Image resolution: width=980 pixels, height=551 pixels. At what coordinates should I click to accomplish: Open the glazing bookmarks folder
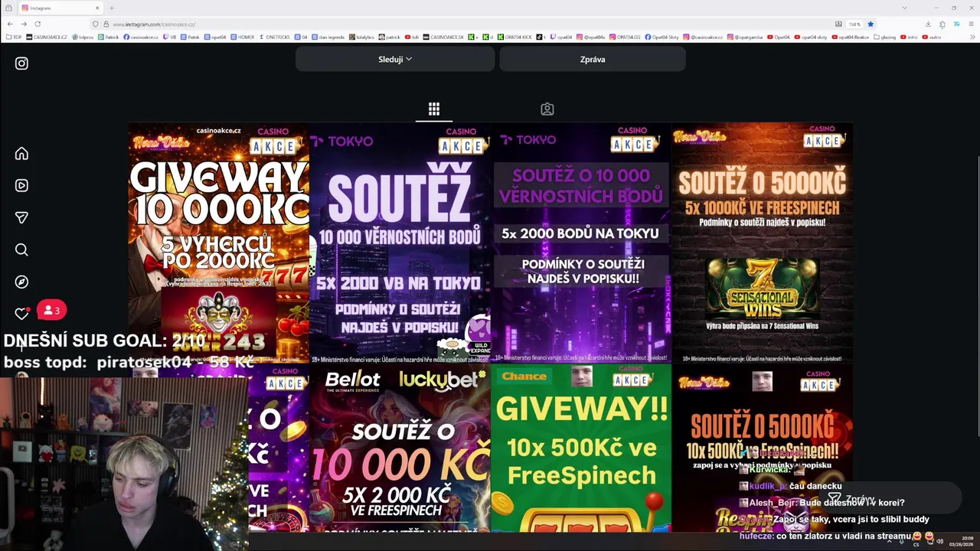tap(885, 37)
